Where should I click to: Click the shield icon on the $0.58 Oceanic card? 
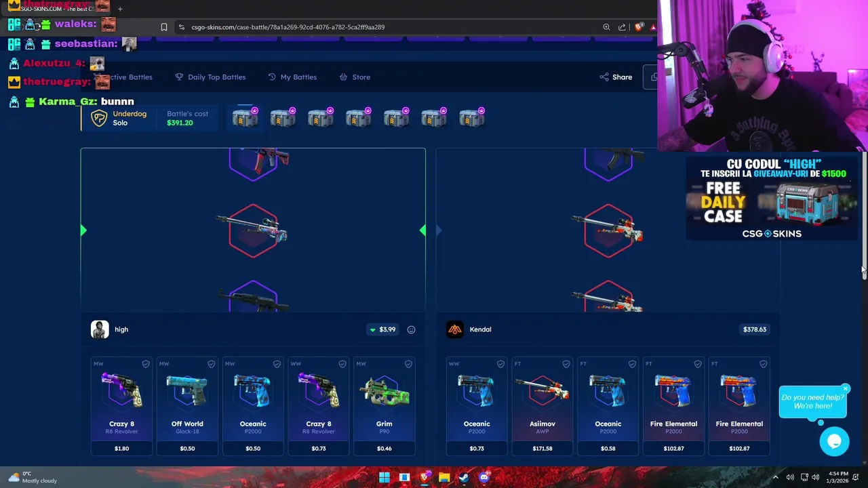click(x=632, y=364)
